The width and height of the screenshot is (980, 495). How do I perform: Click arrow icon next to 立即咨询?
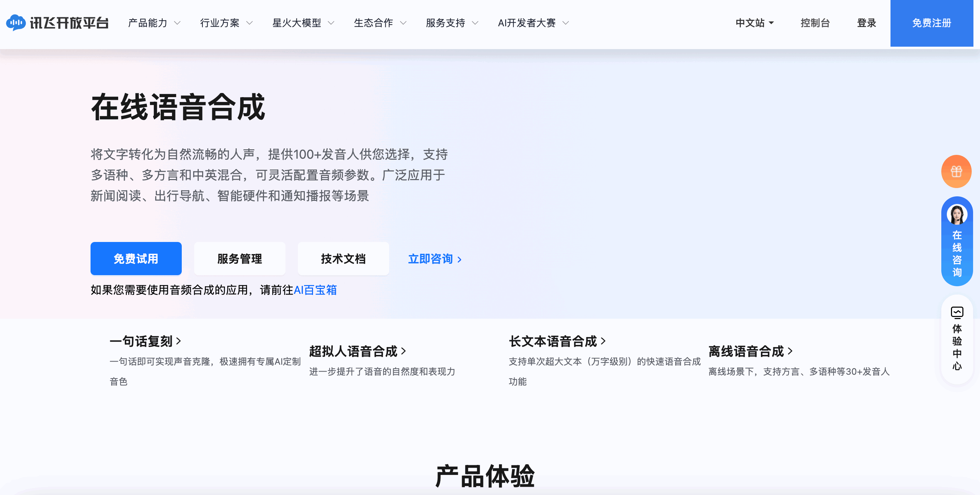click(x=460, y=260)
